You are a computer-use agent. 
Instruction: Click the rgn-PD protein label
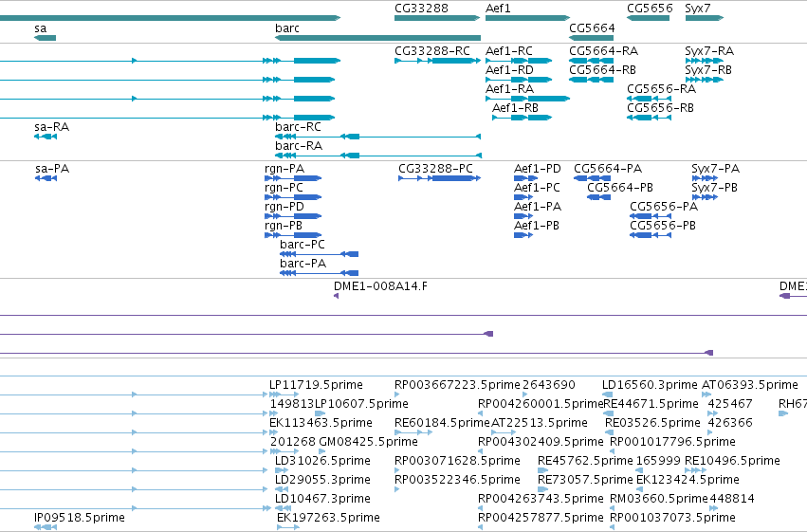pos(284,207)
